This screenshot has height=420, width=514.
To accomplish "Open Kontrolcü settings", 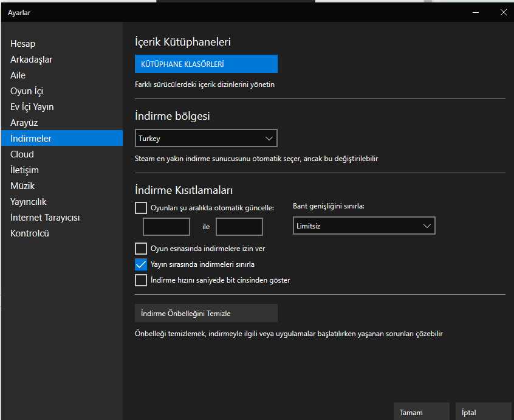I will click(30, 233).
